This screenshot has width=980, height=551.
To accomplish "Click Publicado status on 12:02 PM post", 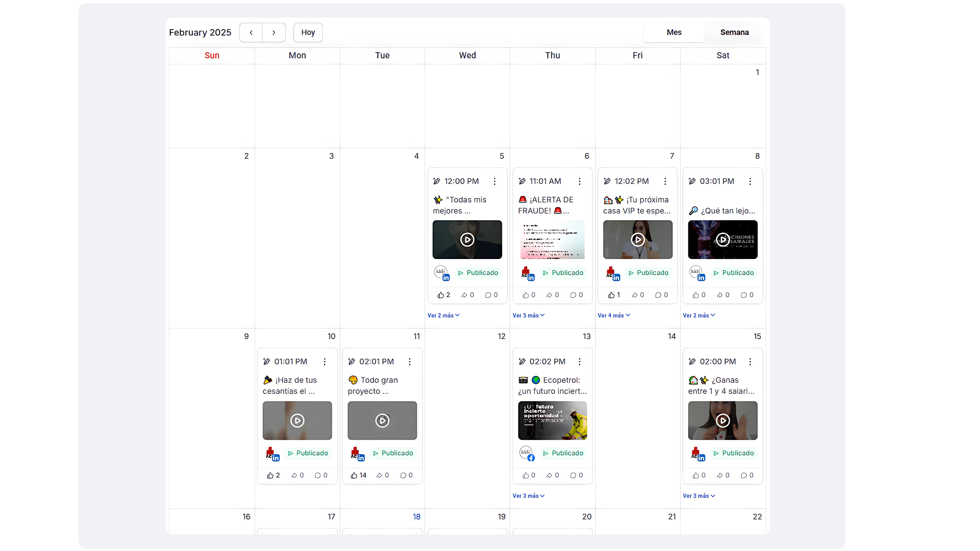I will pos(648,273).
